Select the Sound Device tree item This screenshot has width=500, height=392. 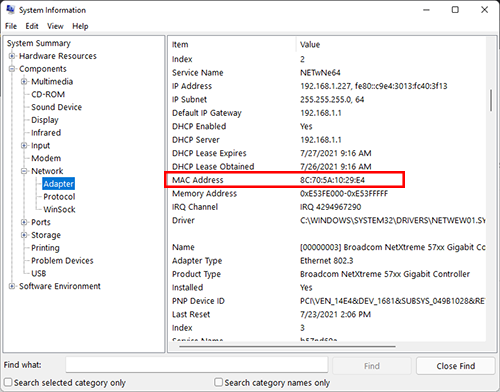56,107
